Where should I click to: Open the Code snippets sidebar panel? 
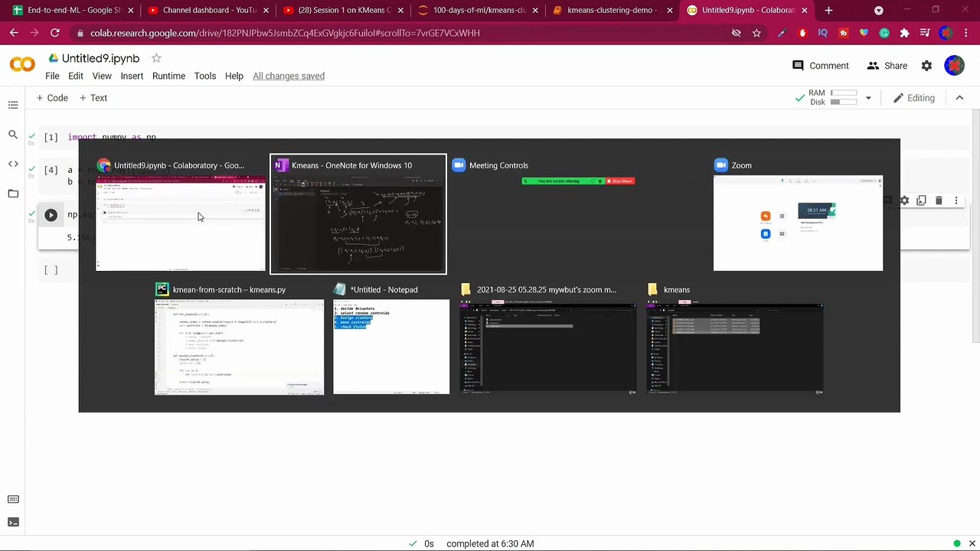click(13, 164)
